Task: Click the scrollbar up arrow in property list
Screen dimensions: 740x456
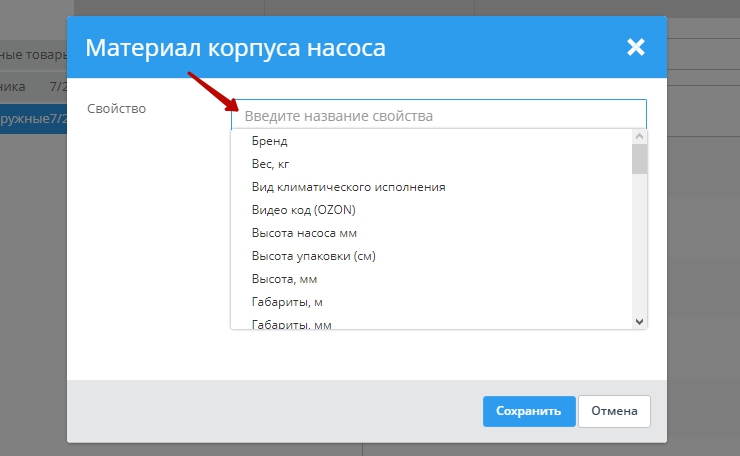Action: [640, 136]
